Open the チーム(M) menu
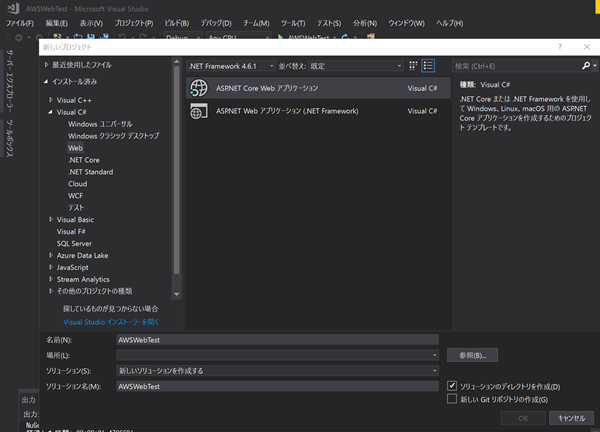Viewport: 600px width, 432px height. (256, 23)
